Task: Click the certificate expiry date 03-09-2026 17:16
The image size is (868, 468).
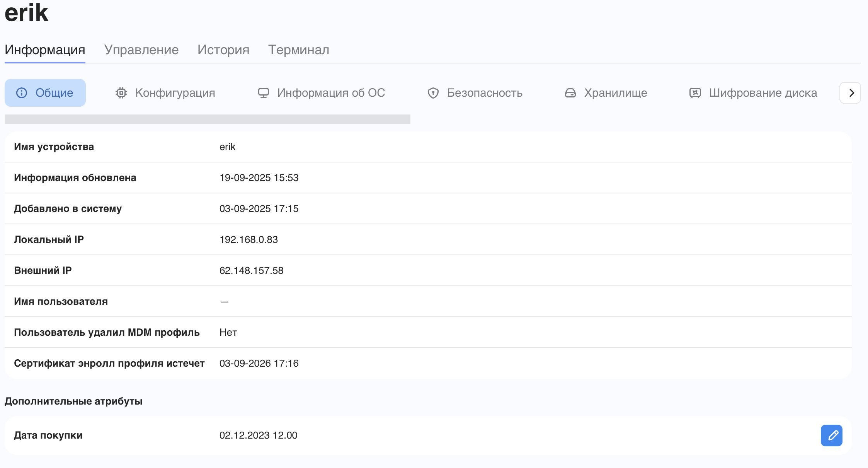Action: (259, 363)
